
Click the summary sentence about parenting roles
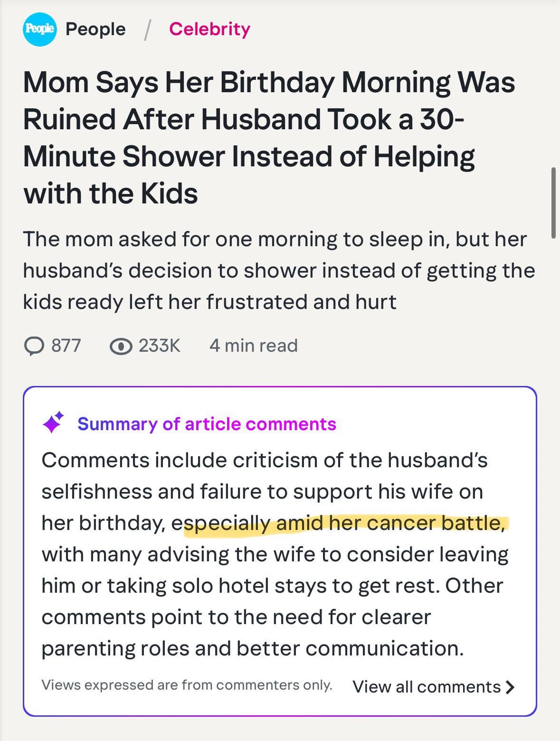coord(252,648)
